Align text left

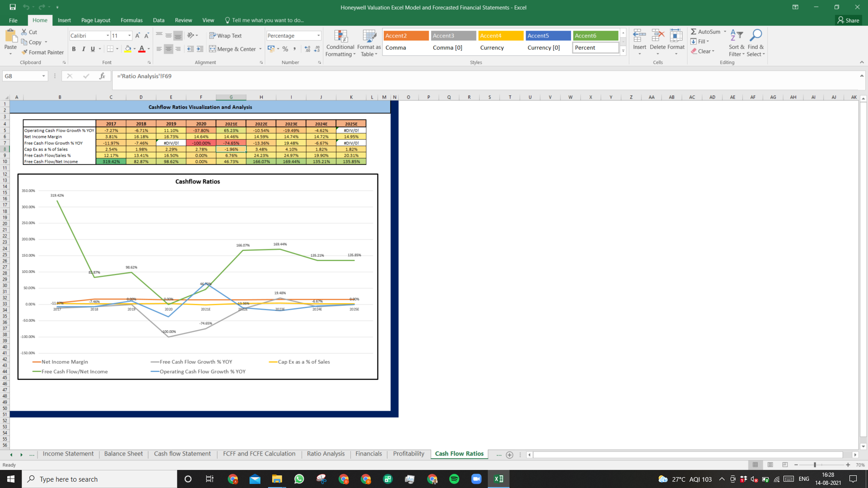point(159,49)
